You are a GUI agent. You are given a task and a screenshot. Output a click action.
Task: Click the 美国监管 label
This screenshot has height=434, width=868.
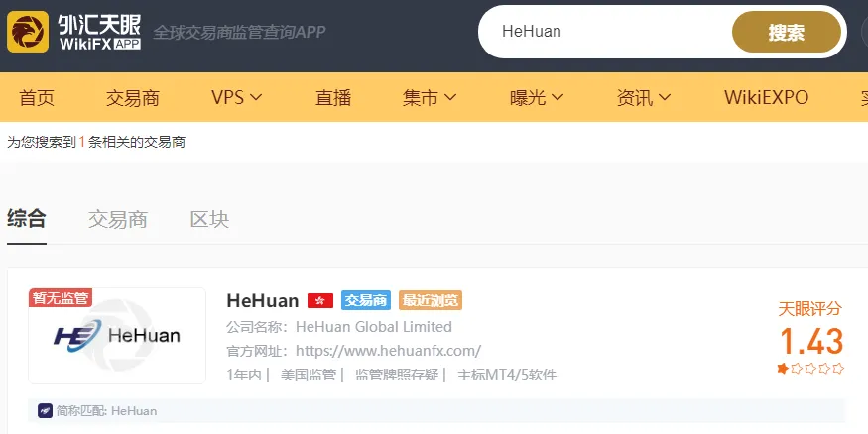pos(309,375)
